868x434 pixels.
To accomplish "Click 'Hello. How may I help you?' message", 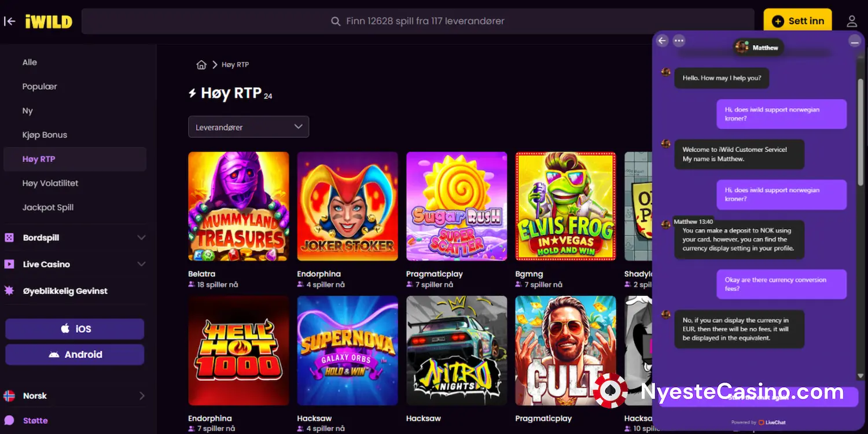I will (x=722, y=78).
